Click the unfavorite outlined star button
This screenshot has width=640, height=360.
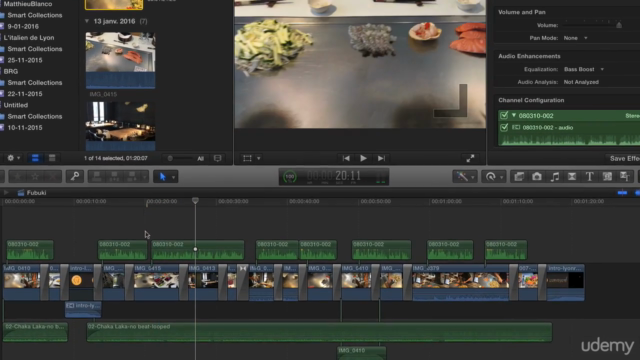[x=35, y=176]
